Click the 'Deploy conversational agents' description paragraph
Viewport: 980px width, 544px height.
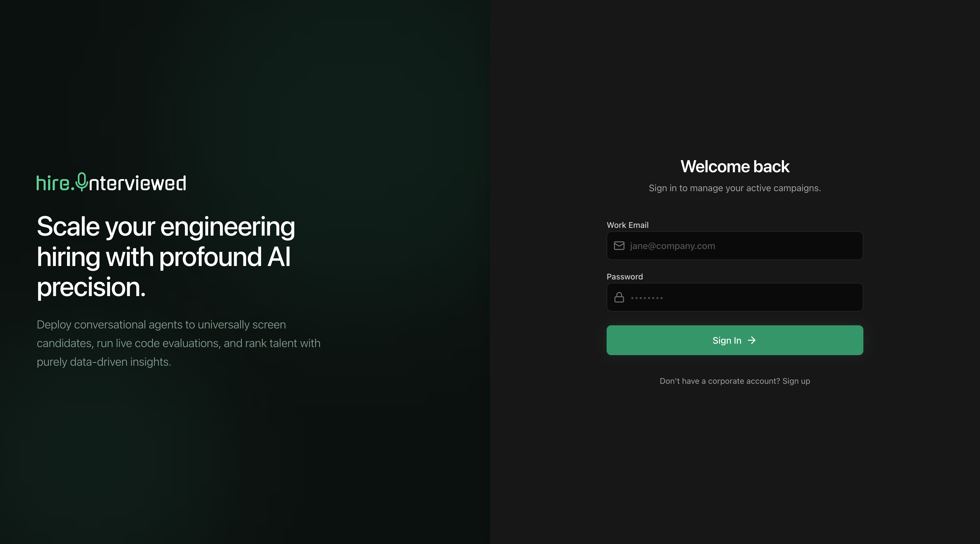click(179, 343)
